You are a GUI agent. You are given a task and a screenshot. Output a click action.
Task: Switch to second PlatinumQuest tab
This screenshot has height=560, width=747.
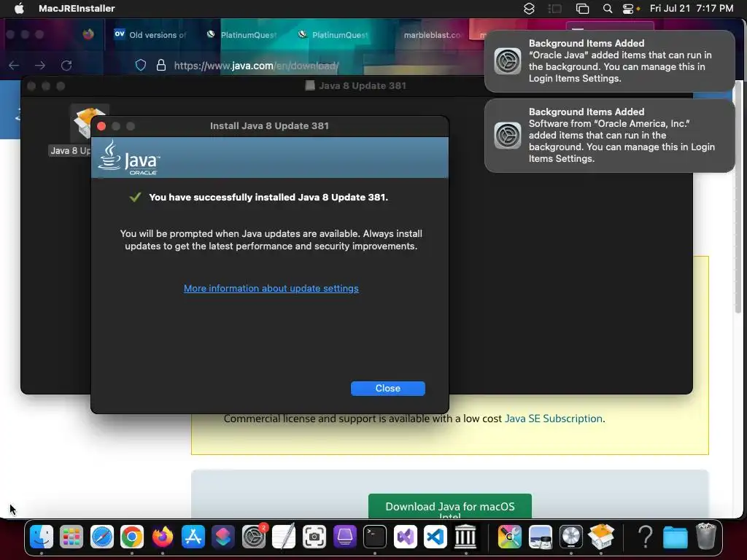[333, 35]
